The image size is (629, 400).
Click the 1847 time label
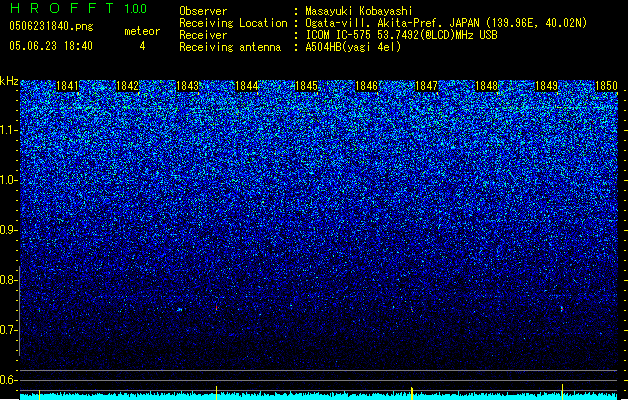pyautogui.click(x=426, y=86)
